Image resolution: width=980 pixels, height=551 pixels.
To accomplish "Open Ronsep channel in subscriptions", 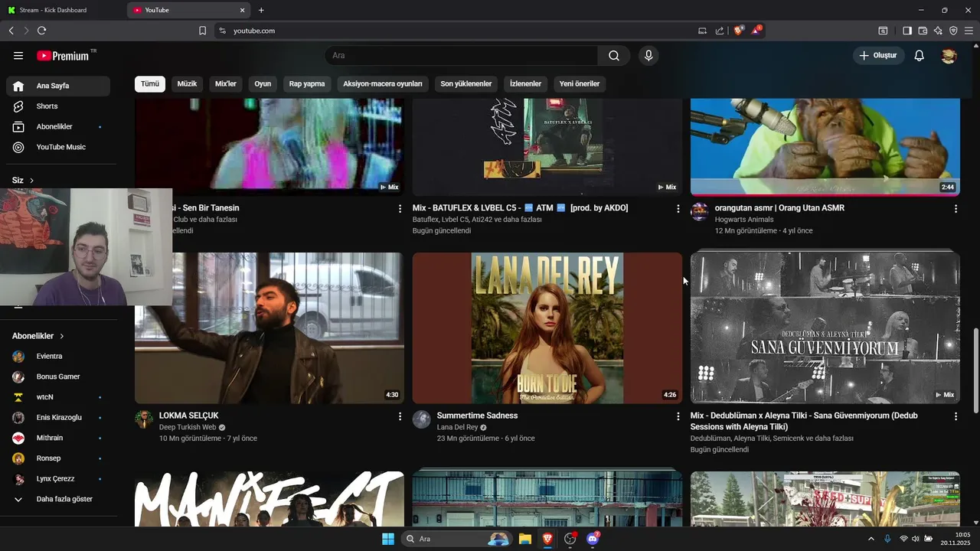I will (58, 458).
